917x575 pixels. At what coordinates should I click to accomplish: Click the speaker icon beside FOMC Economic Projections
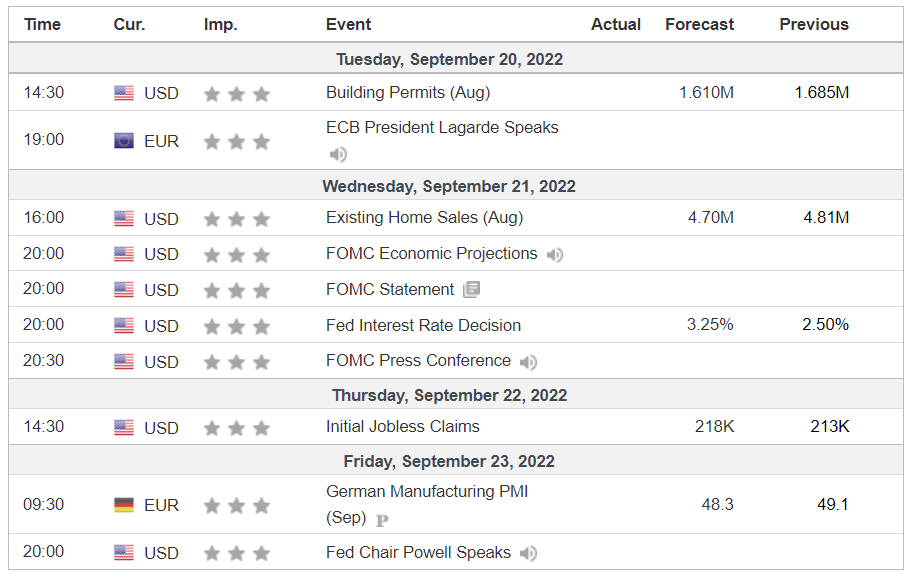[x=554, y=254]
